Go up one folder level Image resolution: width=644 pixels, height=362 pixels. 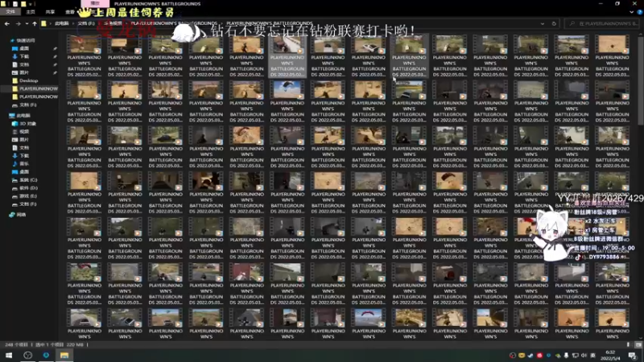tap(35, 24)
